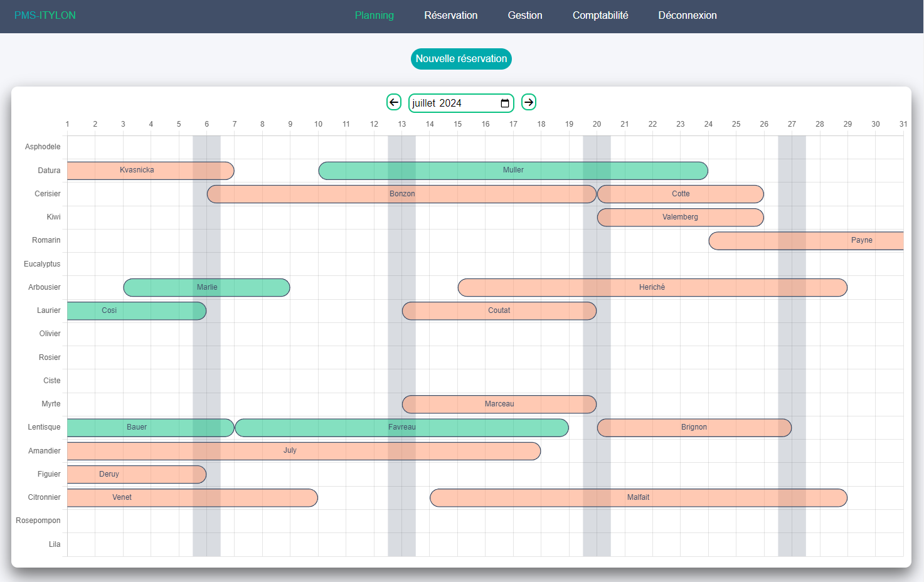This screenshot has width=924, height=582.
Task: Click the PMS-ITYLON logo link
Action: point(45,16)
